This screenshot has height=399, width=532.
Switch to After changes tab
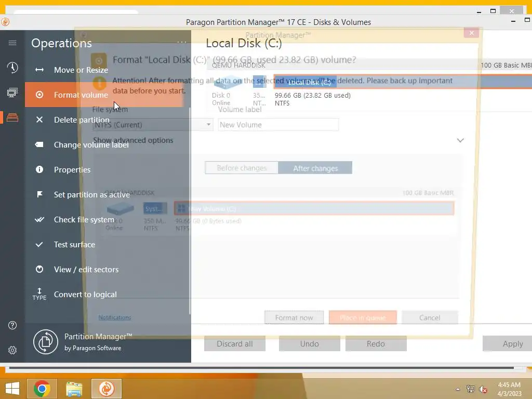pyautogui.click(x=315, y=168)
